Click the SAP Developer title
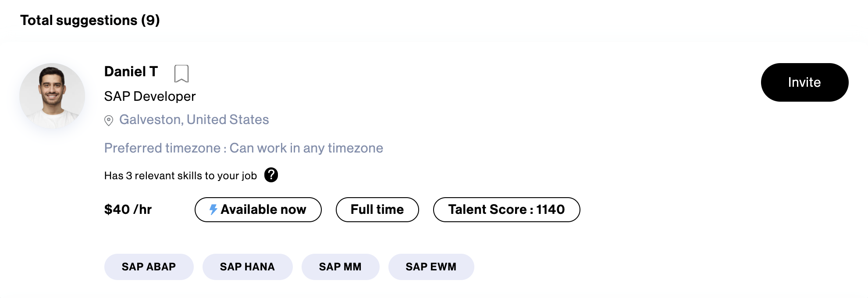 coord(150,96)
